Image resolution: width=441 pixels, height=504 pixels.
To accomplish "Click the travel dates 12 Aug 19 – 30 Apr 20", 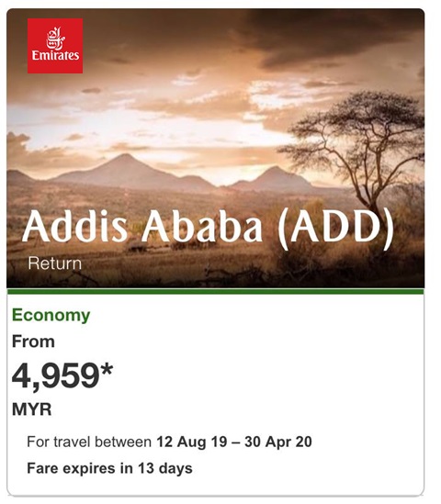I will tap(234, 442).
